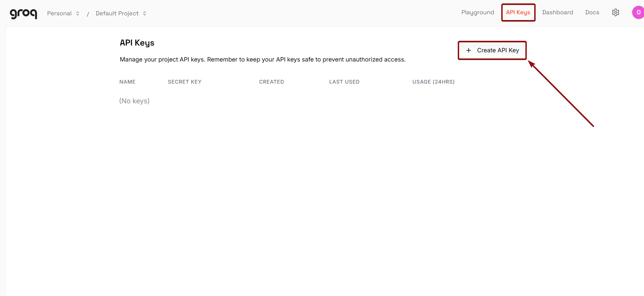Open the Default Project selector
The width and height of the screenshot is (644, 296).
(117, 13)
